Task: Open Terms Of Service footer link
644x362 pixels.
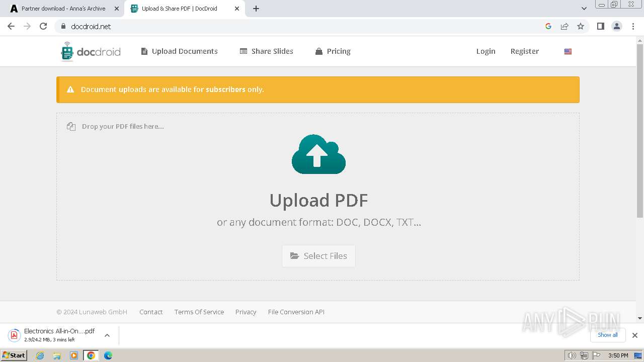Action: point(199,312)
